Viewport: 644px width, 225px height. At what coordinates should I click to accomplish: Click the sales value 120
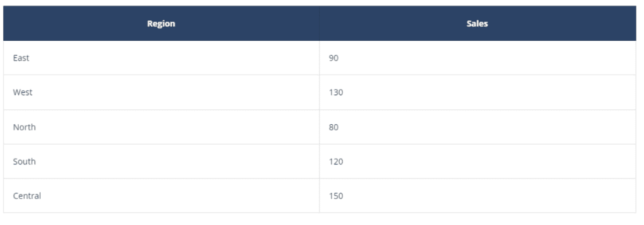[336, 161]
